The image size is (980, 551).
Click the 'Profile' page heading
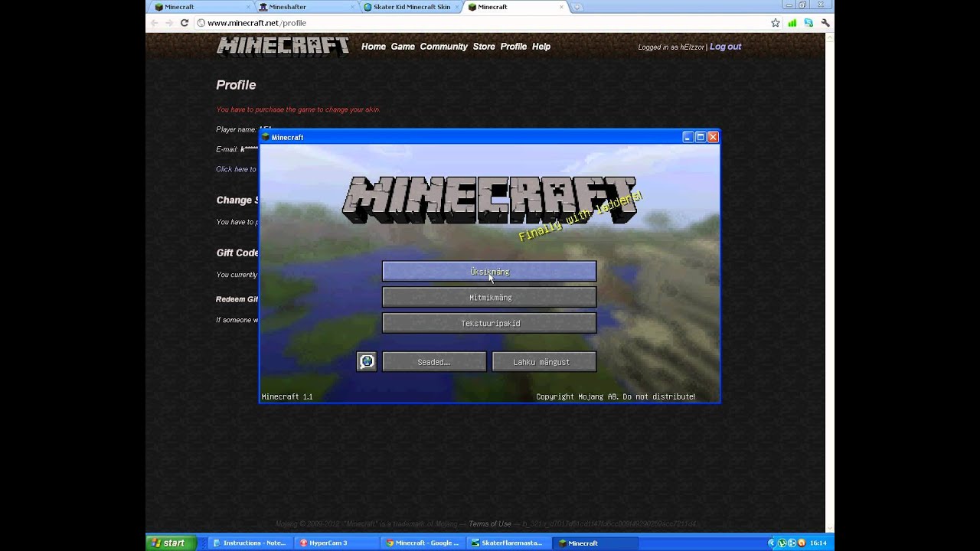(236, 85)
